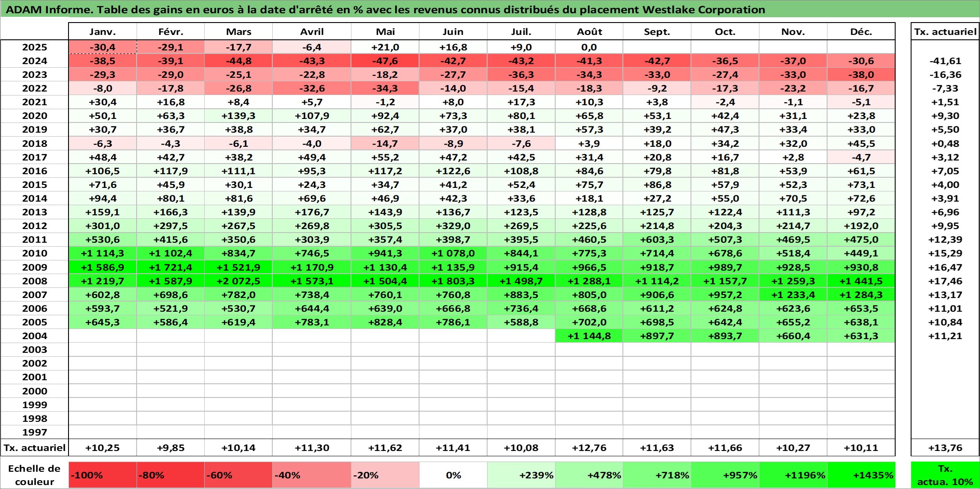Select the 2025 row label

click(34, 47)
